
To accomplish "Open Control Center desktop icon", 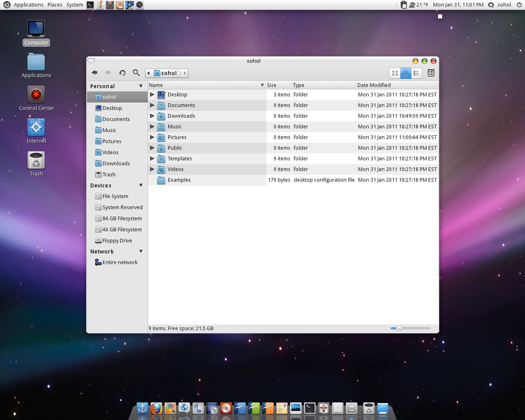I will (36, 95).
